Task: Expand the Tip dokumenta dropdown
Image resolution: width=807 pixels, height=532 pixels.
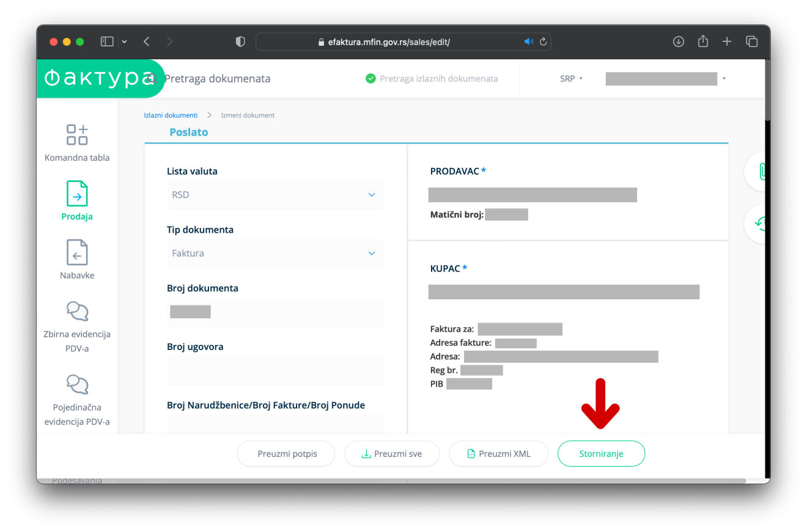Action: [275, 253]
